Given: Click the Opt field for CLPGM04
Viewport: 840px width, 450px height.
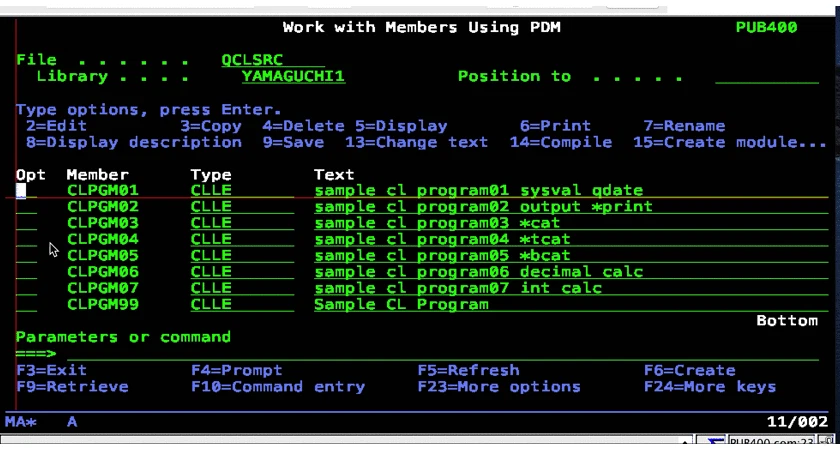Looking at the screenshot, I should [x=26, y=239].
